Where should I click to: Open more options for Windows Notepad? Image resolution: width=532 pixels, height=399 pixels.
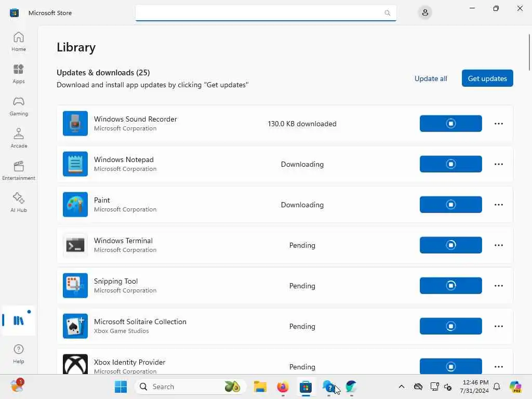[x=498, y=164]
